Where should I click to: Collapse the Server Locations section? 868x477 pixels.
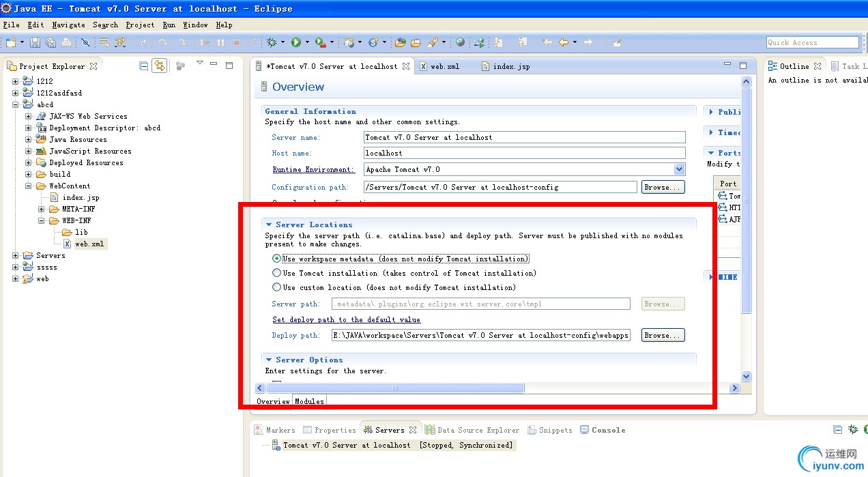[x=269, y=225]
